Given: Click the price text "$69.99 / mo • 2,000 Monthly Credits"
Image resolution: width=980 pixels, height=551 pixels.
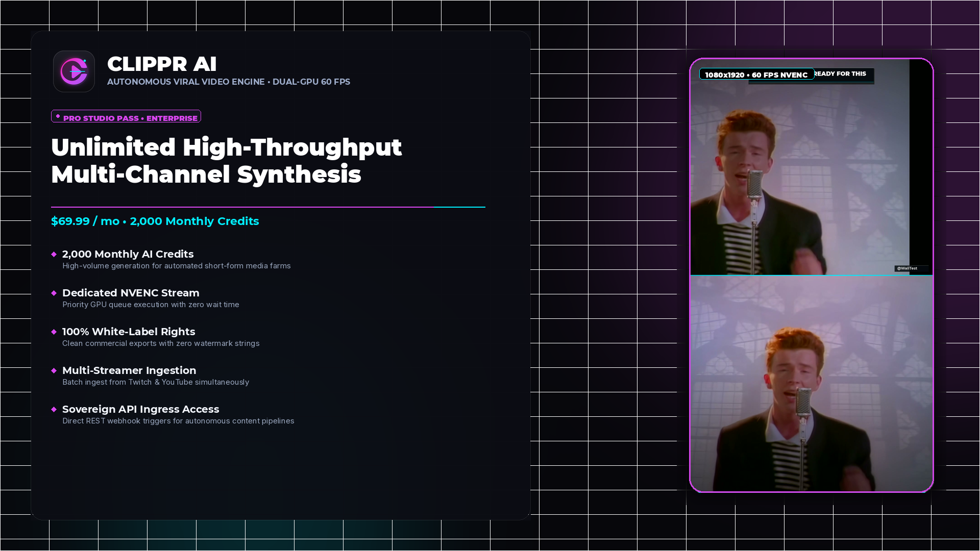Looking at the screenshot, I should pyautogui.click(x=155, y=221).
